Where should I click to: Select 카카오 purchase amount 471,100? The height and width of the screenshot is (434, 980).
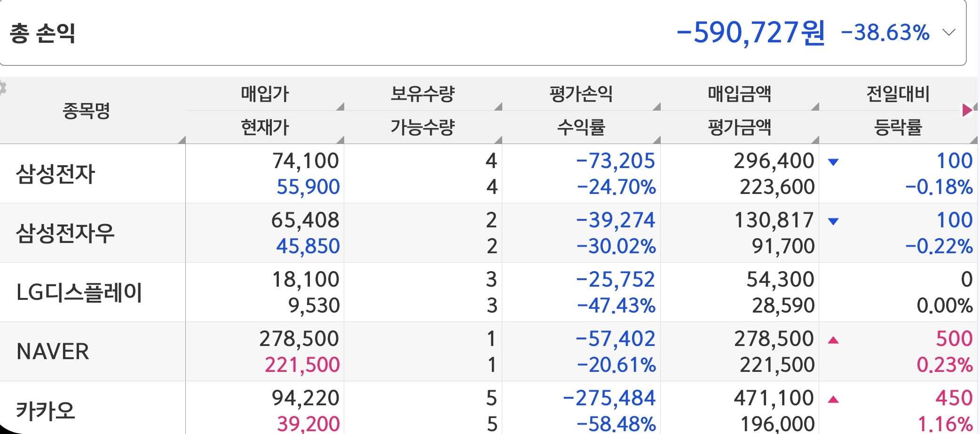(x=774, y=398)
